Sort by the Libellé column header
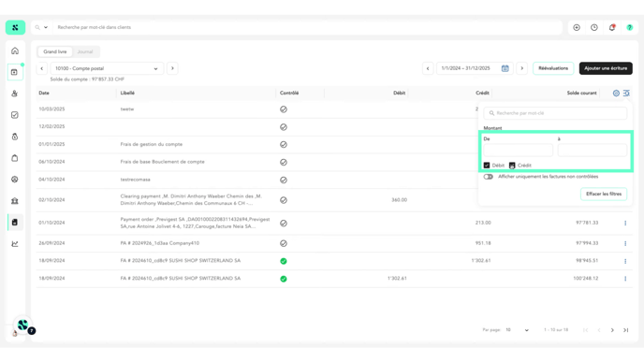This screenshot has width=644, height=362. pos(127,94)
